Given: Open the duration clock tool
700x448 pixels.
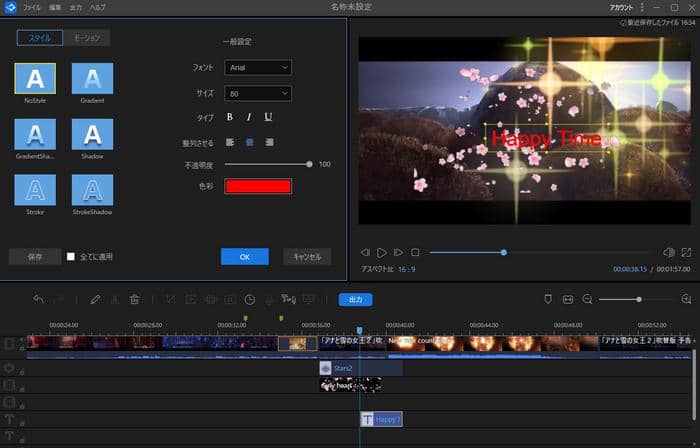Looking at the screenshot, I should coord(250,299).
